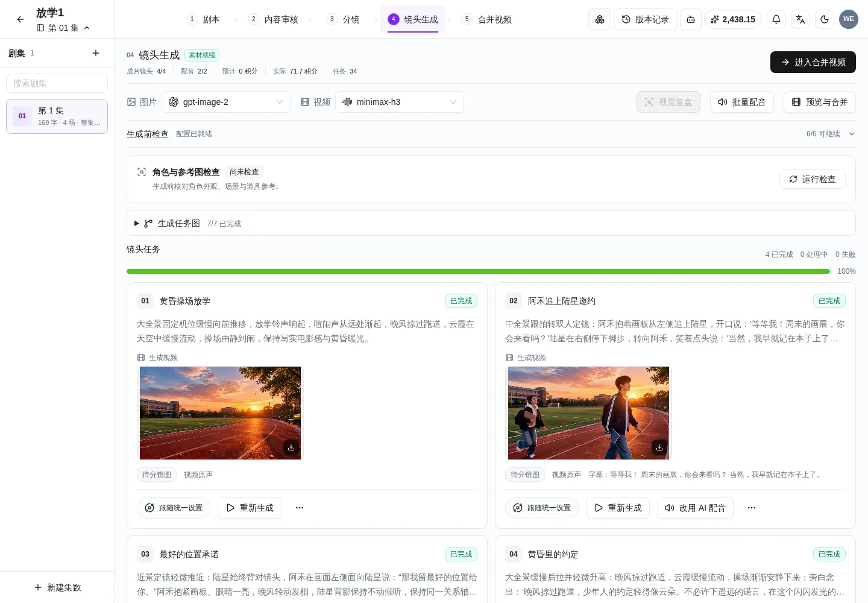This screenshot has width=868, height=603.
Task: Go to the 内容审核 step tab
Action: (274, 19)
